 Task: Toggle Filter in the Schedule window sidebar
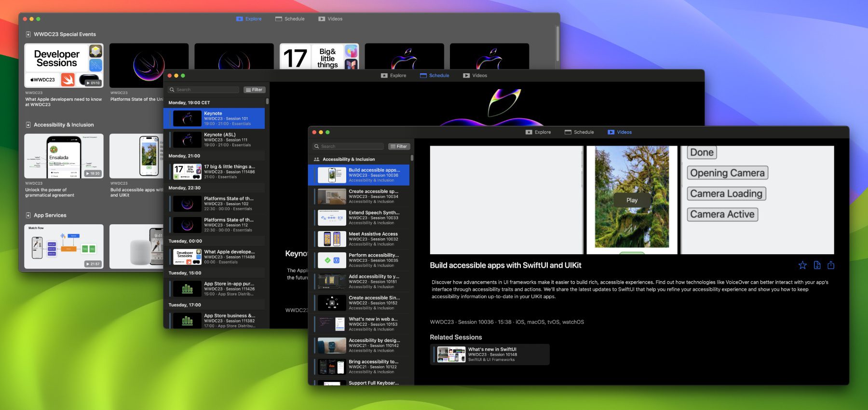click(254, 90)
